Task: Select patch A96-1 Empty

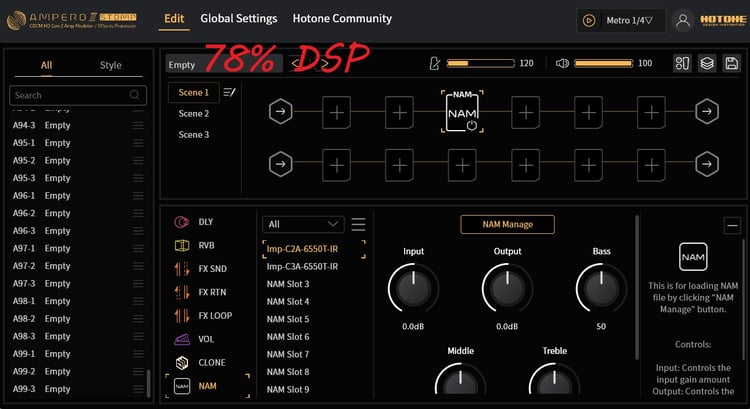Action: click(x=78, y=196)
